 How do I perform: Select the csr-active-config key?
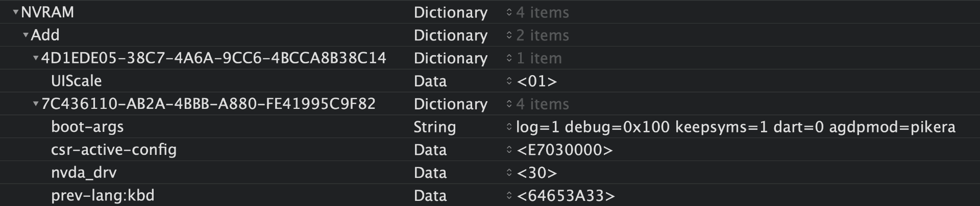[x=113, y=150]
